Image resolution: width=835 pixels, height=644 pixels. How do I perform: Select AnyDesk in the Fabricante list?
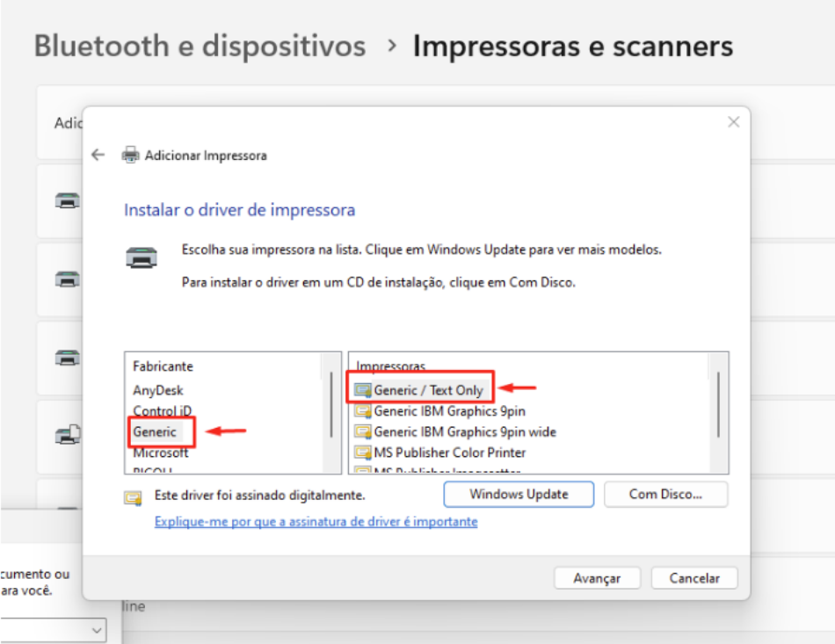click(x=158, y=390)
